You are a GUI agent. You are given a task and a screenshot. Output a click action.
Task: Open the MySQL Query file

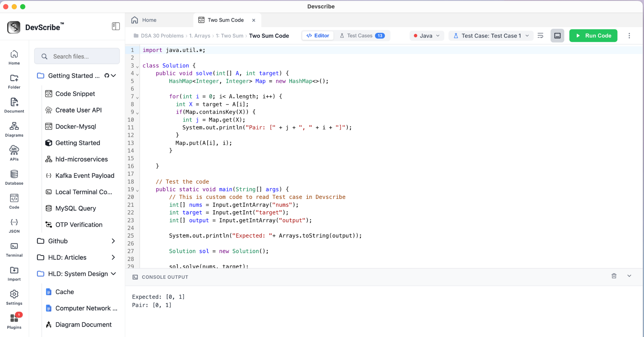click(x=76, y=209)
